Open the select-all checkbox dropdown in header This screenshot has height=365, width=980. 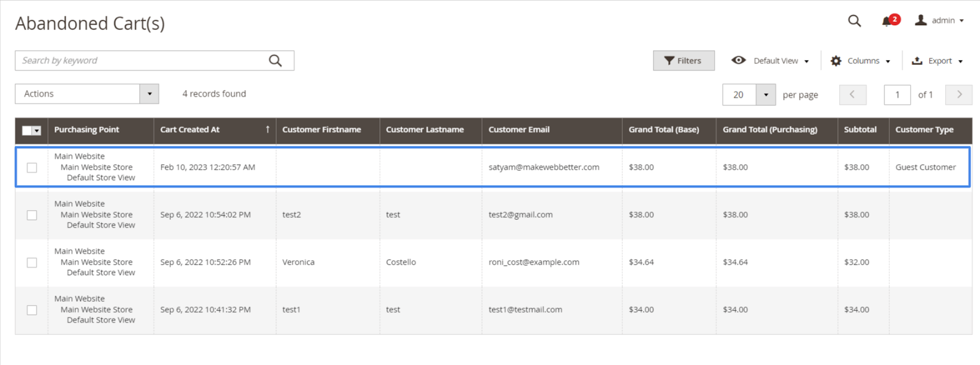[x=37, y=130]
